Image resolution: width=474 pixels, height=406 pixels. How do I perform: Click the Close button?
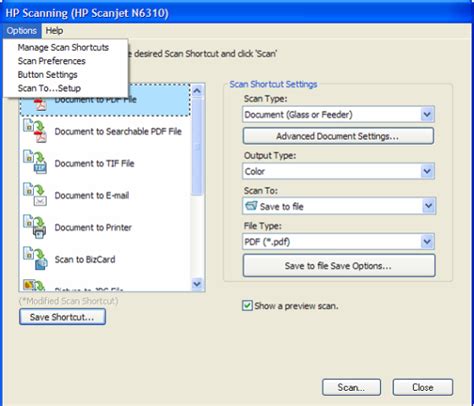[x=423, y=387]
